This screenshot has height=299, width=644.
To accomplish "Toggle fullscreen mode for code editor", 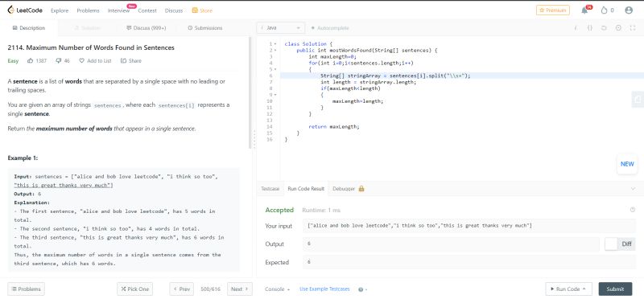I will point(633,28).
